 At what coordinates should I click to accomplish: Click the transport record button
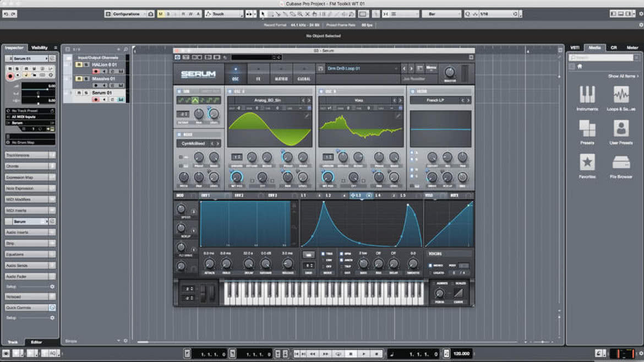[376, 354]
